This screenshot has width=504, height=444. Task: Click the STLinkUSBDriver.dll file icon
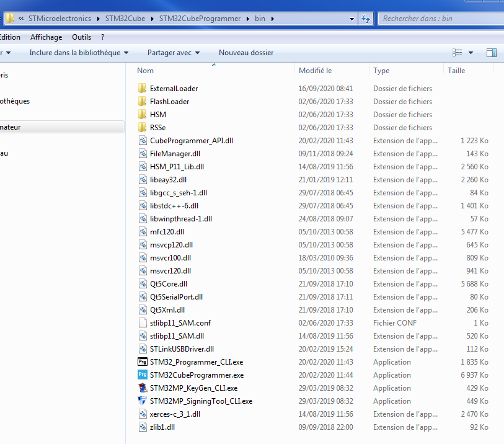143,349
